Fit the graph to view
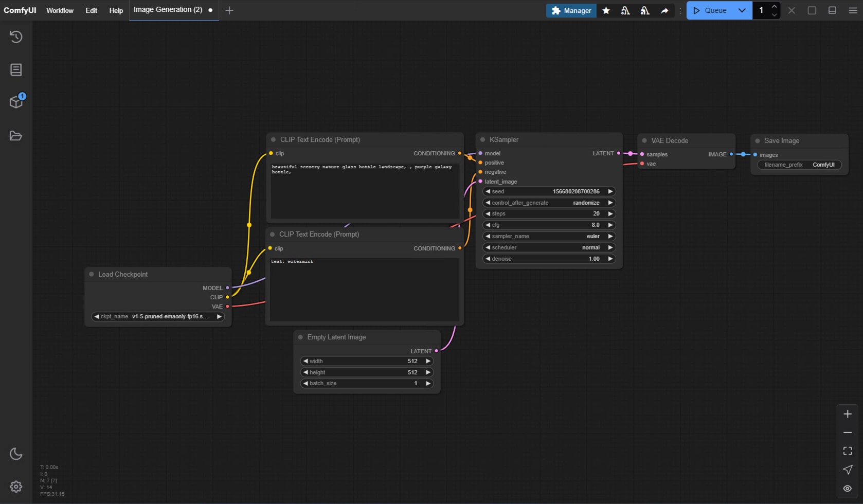 click(x=847, y=451)
